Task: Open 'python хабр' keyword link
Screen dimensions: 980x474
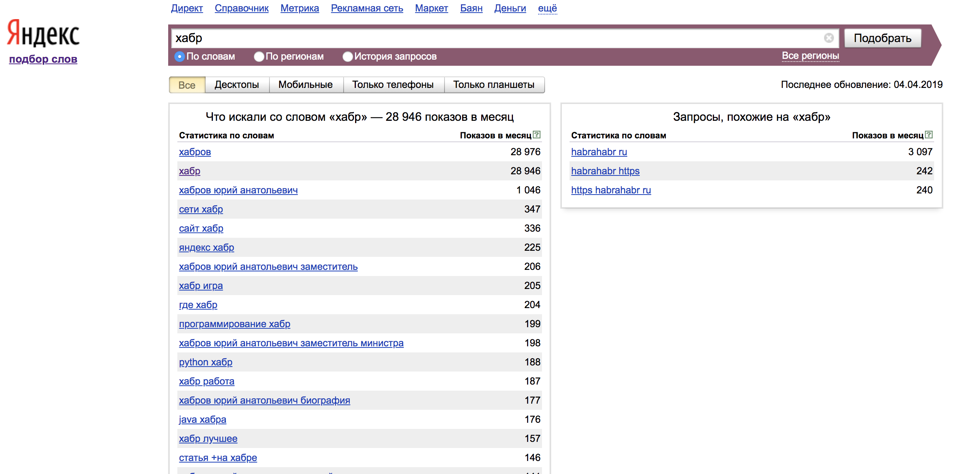Action: point(206,362)
